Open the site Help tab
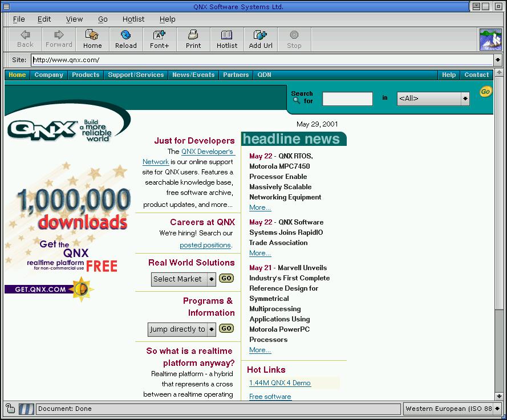This screenshot has height=420, width=507. [x=449, y=75]
